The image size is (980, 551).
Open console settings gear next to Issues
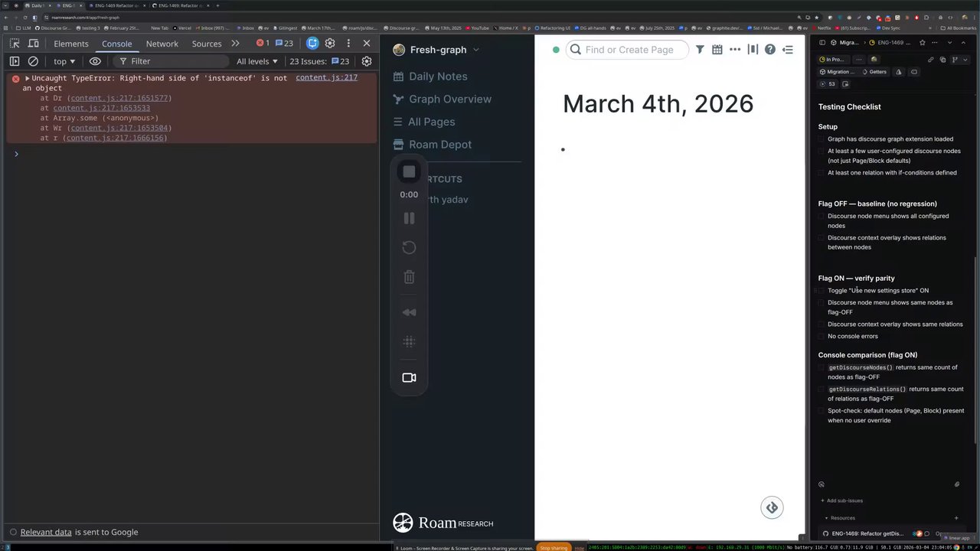point(367,61)
